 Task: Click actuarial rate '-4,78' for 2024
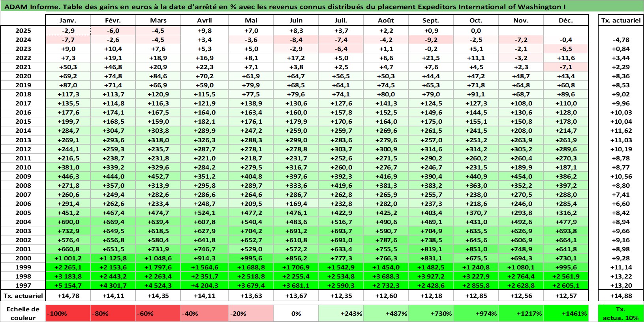pyautogui.click(x=621, y=40)
